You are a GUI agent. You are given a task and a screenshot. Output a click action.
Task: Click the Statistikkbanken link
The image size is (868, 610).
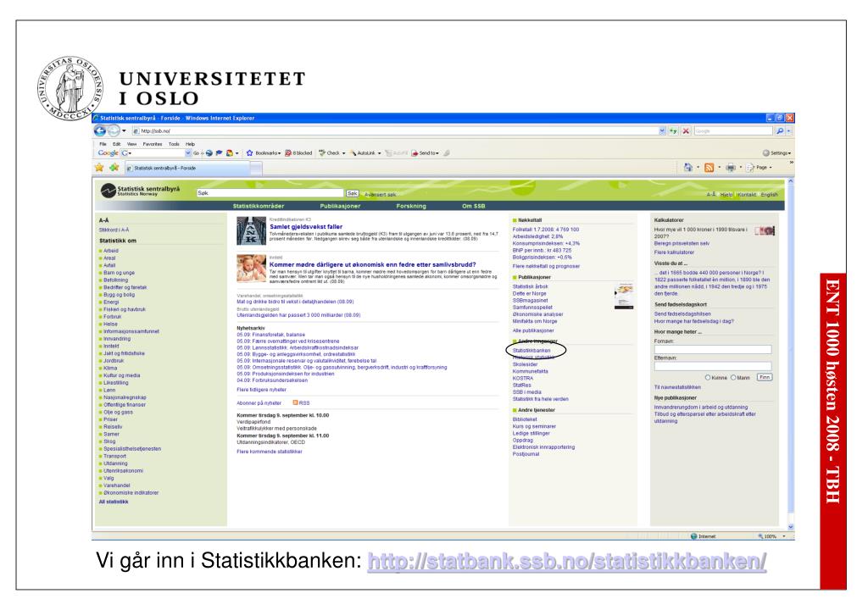pos(531,351)
